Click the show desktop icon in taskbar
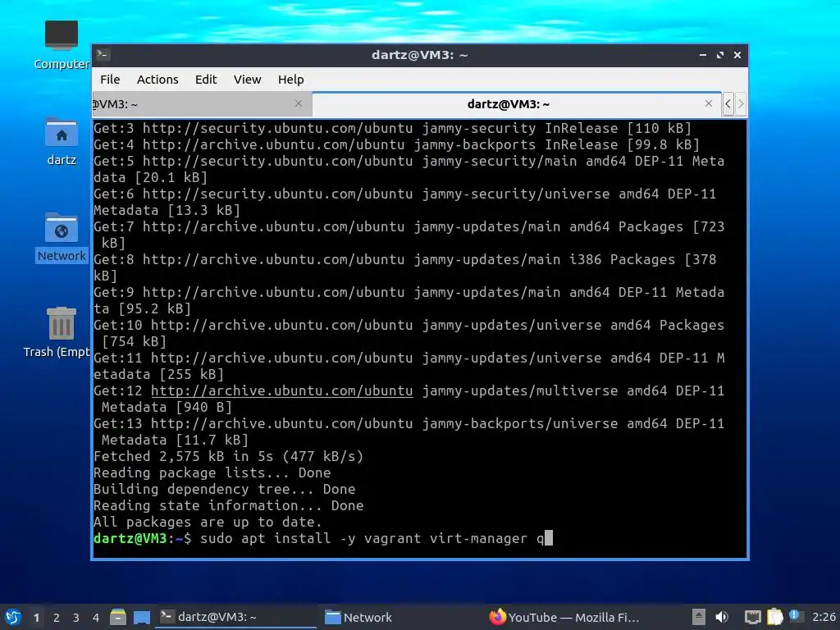 142,618
